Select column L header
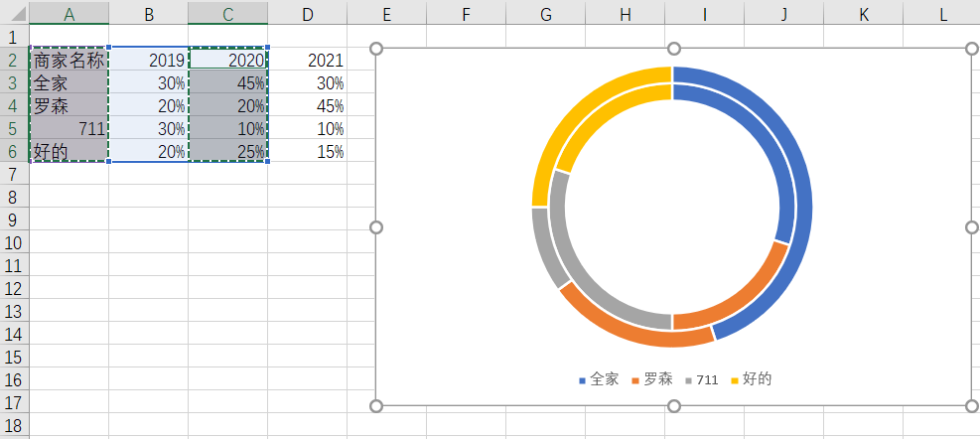Image resolution: width=980 pixels, height=439 pixels. [x=942, y=14]
